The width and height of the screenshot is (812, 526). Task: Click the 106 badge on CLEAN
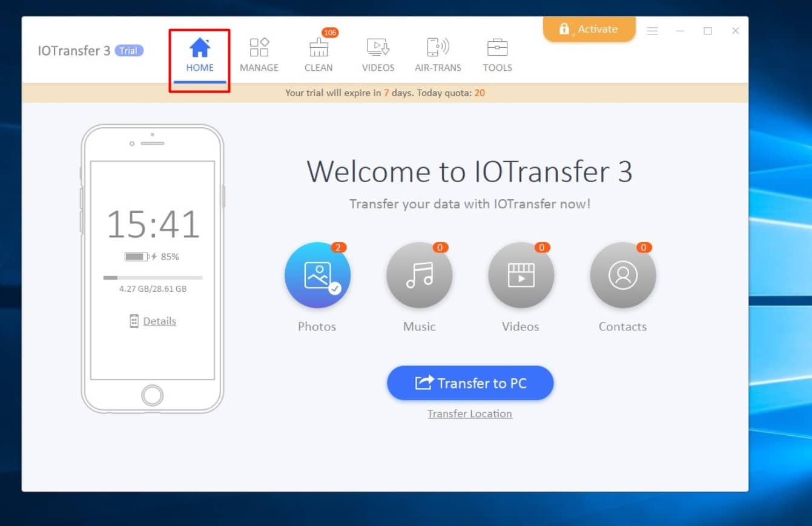[x=330, y=33]
